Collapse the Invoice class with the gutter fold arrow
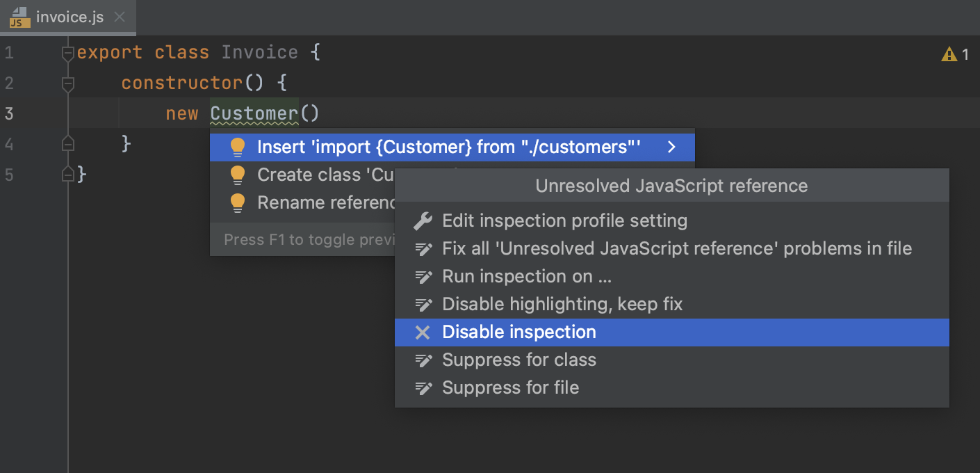Image resolution: width=980 pixels, height=473 pixels. click(67, 52)
